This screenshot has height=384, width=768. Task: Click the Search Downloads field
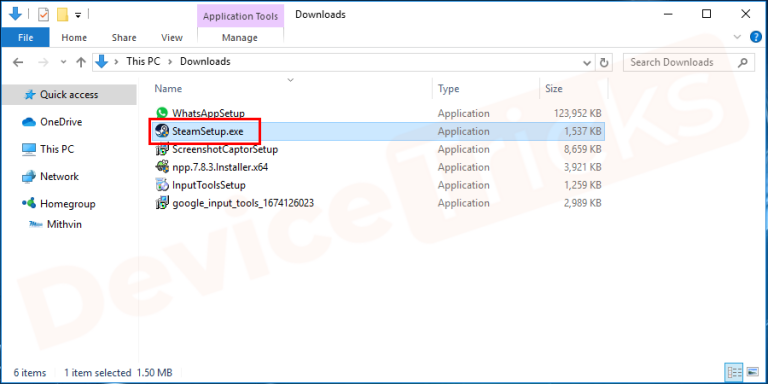coord(688,62)
